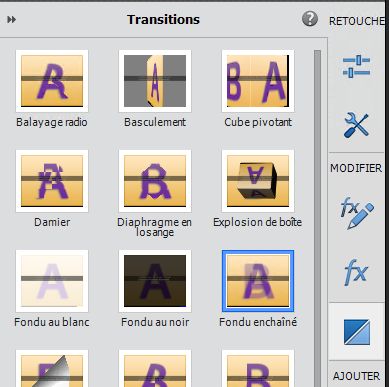Open the help question mark icon
The width and height of the screenshot is (389, 387).
coord(310,19)
